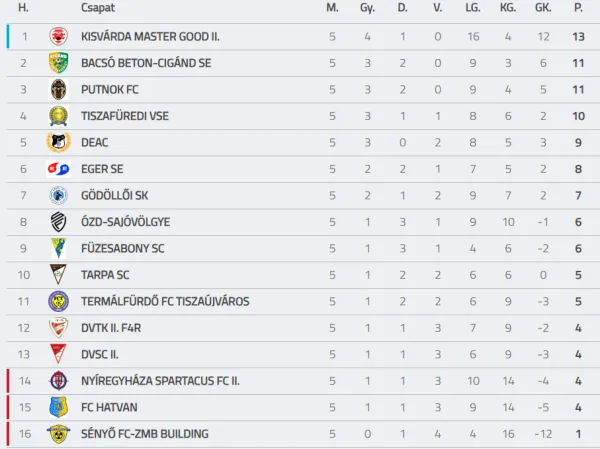Click the Eger SE team crest

coord(59,169)
